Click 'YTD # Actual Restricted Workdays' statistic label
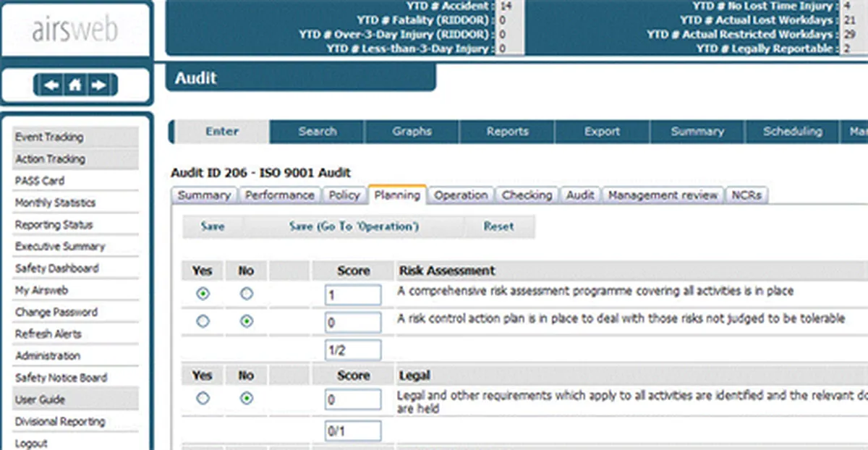Viewport: 868px width, 450px height. [744, 34]
